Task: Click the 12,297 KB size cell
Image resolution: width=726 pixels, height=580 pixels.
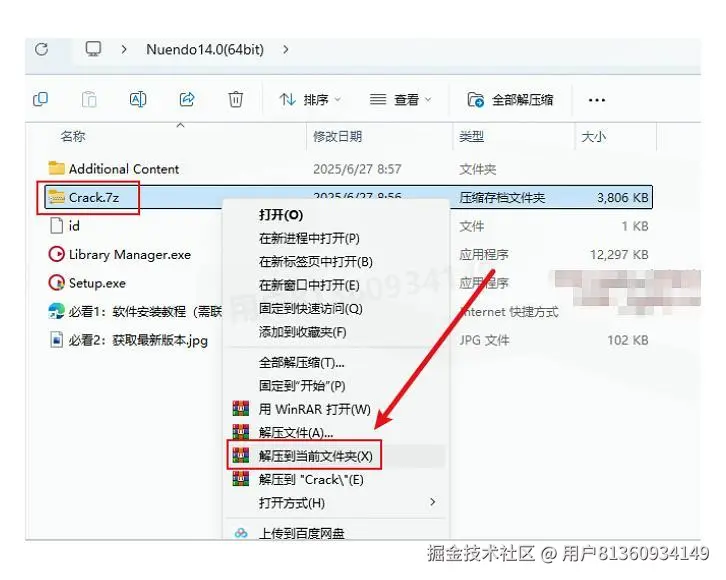Action: 619,255
